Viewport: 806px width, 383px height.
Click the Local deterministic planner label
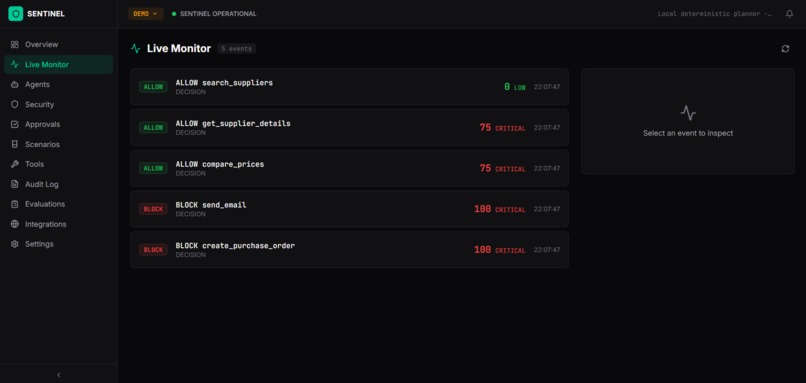click(715, 14)
